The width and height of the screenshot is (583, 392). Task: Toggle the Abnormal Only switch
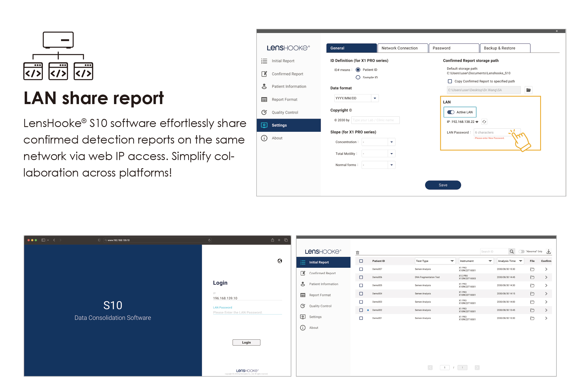(521, 252)
